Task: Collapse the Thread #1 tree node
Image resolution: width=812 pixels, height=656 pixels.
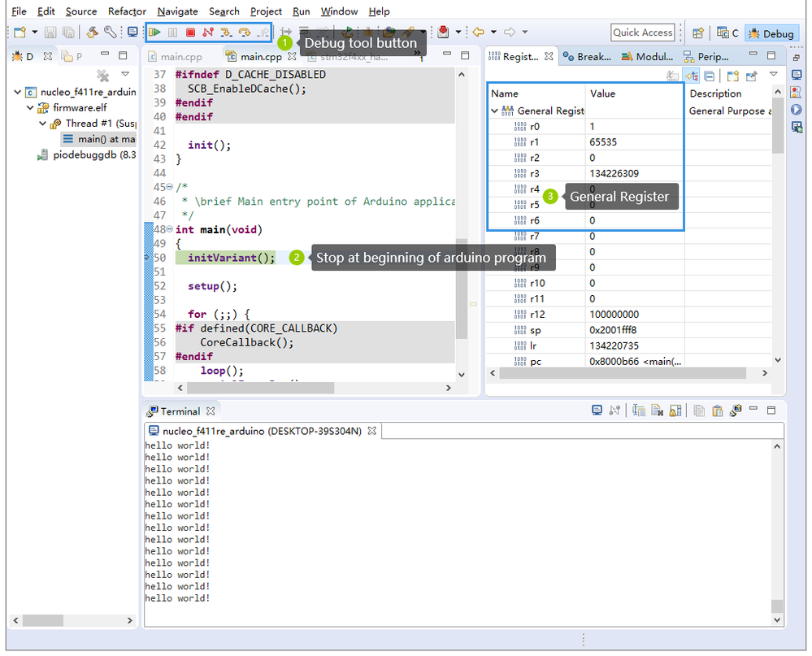Action: (43, 124)
